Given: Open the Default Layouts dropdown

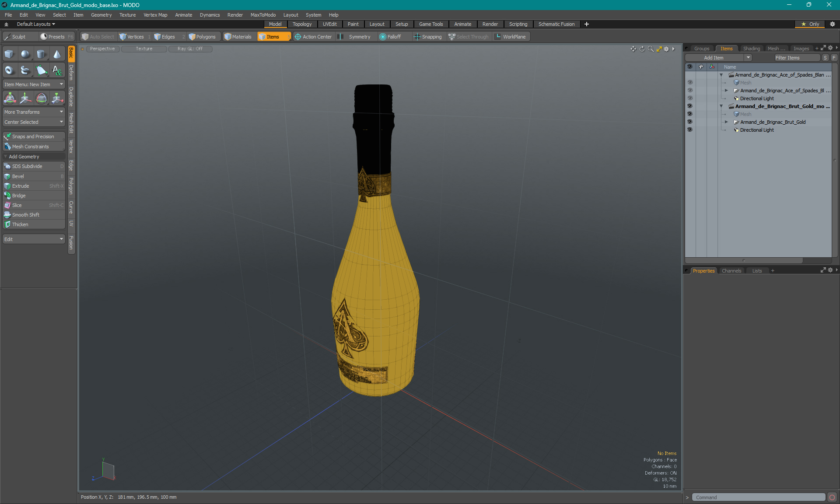Looking at the screenshot, I should point(36,24).
